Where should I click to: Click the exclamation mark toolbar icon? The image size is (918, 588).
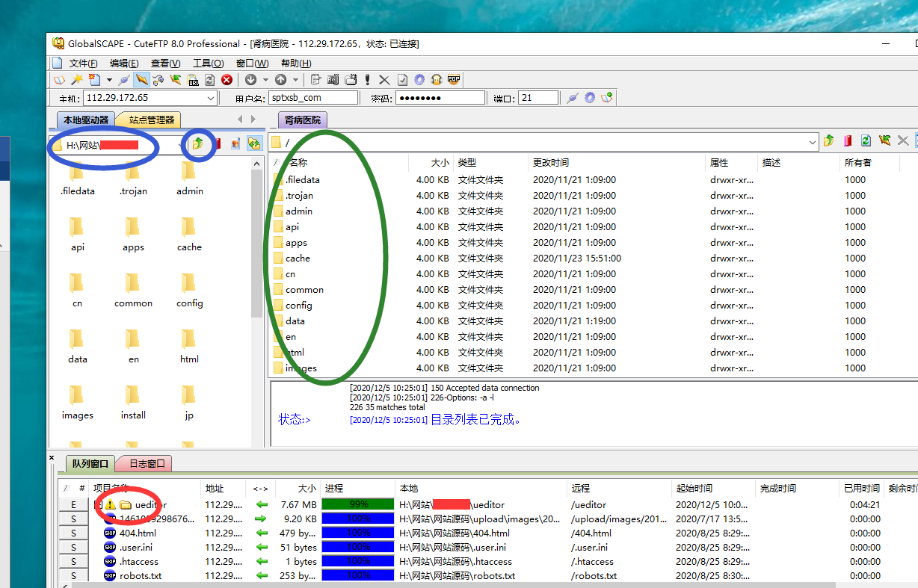pos(368,80)
